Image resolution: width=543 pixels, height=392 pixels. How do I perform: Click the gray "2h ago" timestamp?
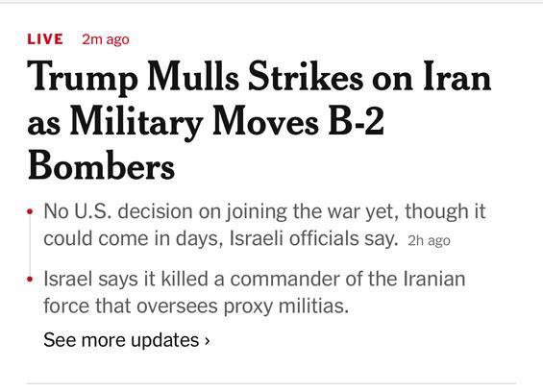pyautogui.click(x=429, y=240)
